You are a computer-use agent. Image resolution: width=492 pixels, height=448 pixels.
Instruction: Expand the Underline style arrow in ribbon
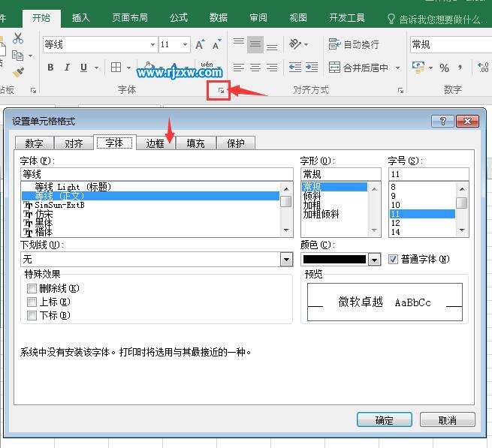96,68
